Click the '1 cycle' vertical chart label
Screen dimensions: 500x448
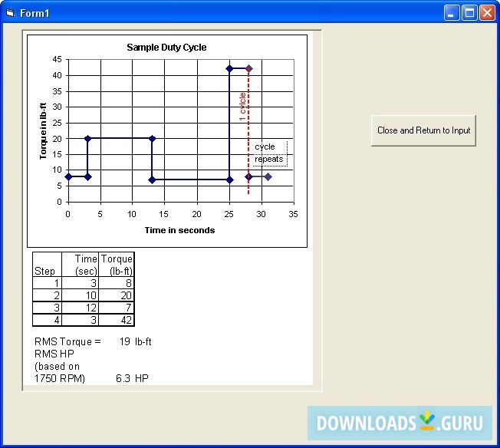coord(242,107)
